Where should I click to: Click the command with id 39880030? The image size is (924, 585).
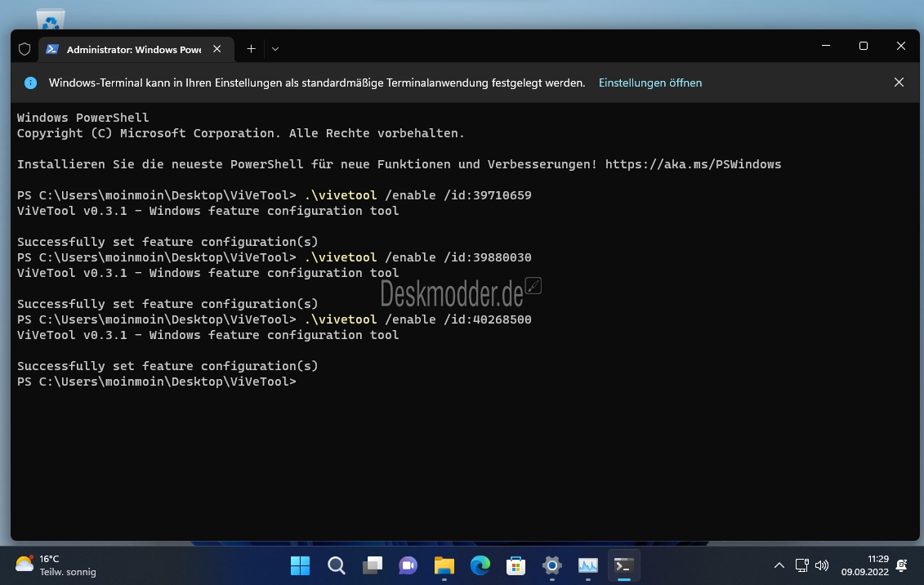coord(417,257)
